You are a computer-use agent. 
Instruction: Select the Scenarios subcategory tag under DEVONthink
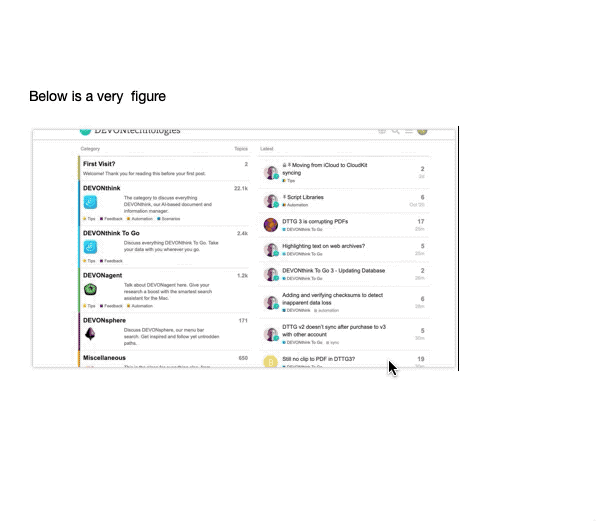coord(169,219)
